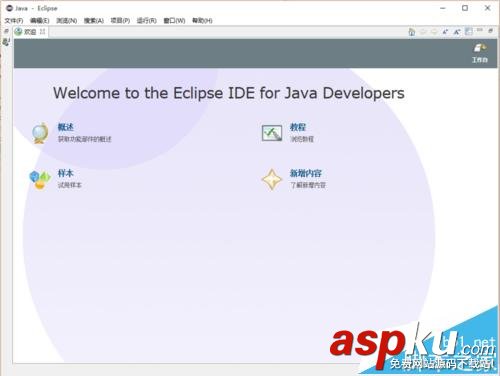The image size is (500, 376).
Task: Click the What's New star icon
Action: pyautogui.click(x=272, y=179)
